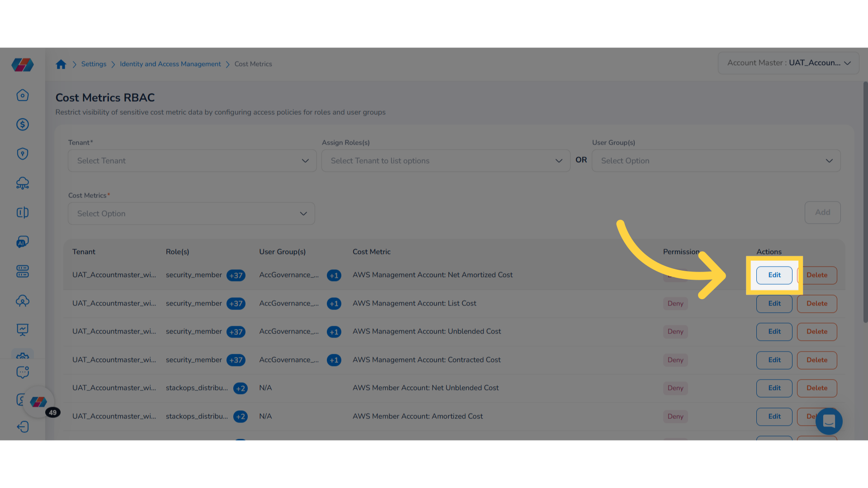Go to home via breadcrumb house icon

pos(61,64)
